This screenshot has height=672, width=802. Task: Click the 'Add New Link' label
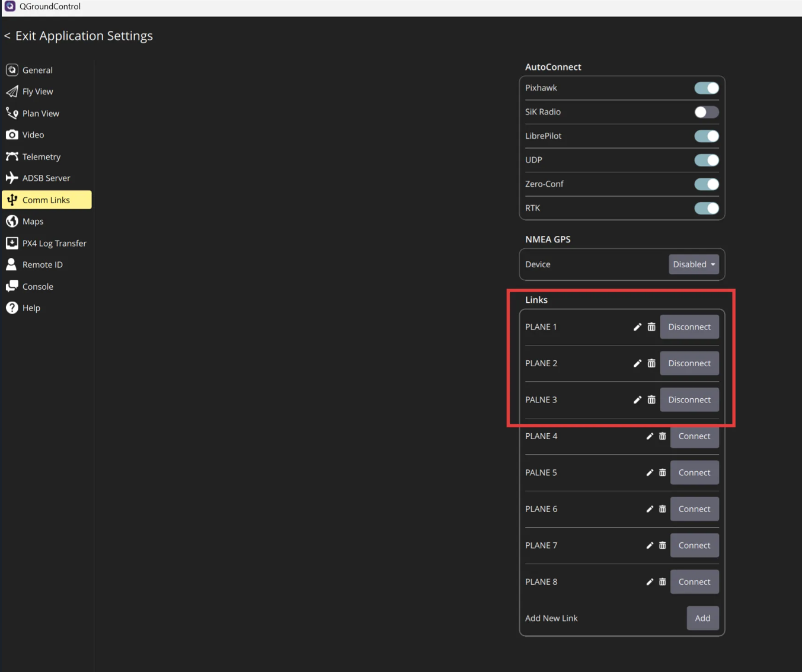[551, 618]
